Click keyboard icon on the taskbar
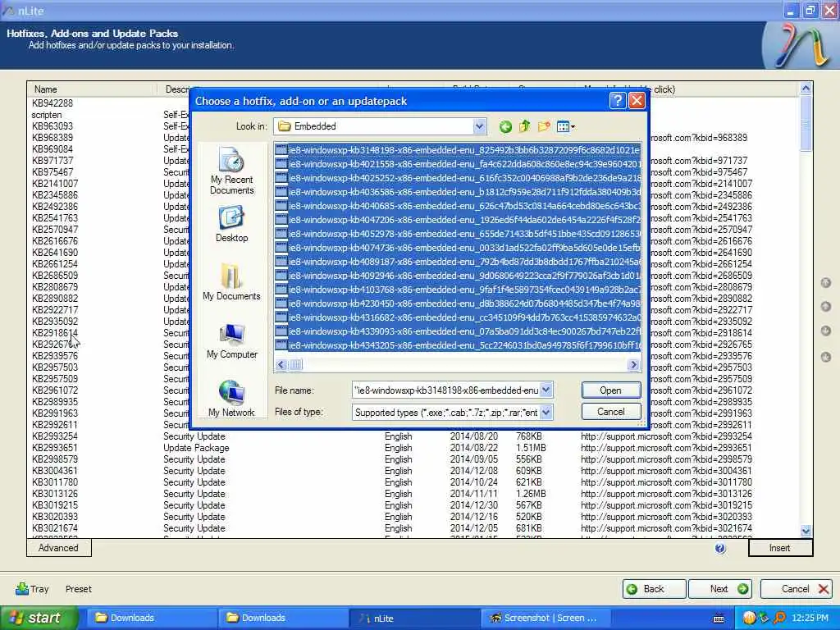840x630 pixels. pyautogui.click(x=719, y=619)
